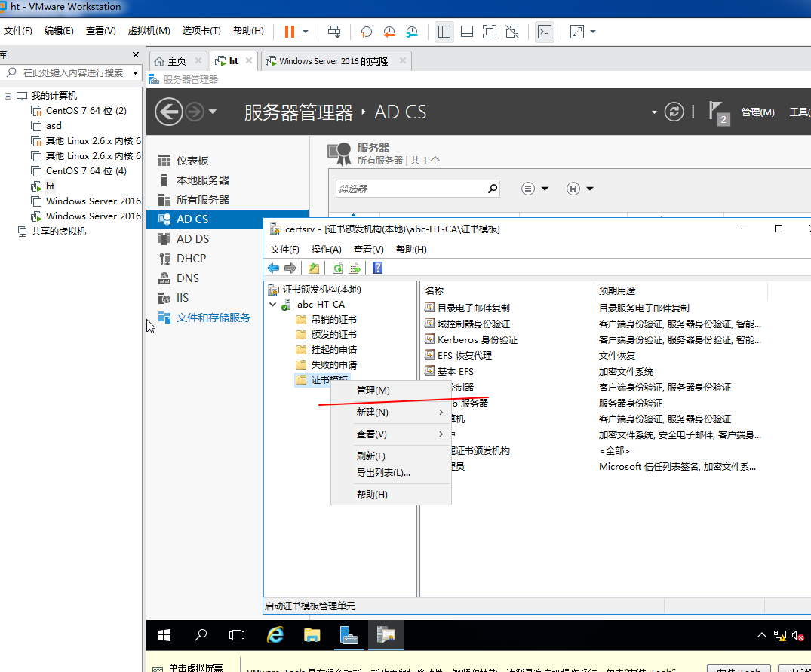Click filter search magnifier icon
The height and width of the screenshot is (672, 811).
point(493,189)
